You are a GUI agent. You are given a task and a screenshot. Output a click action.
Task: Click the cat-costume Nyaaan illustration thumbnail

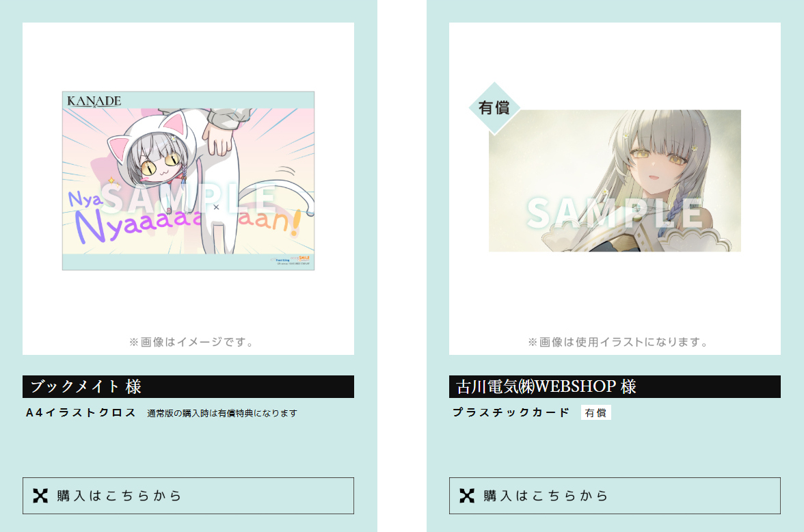point(188,181)
